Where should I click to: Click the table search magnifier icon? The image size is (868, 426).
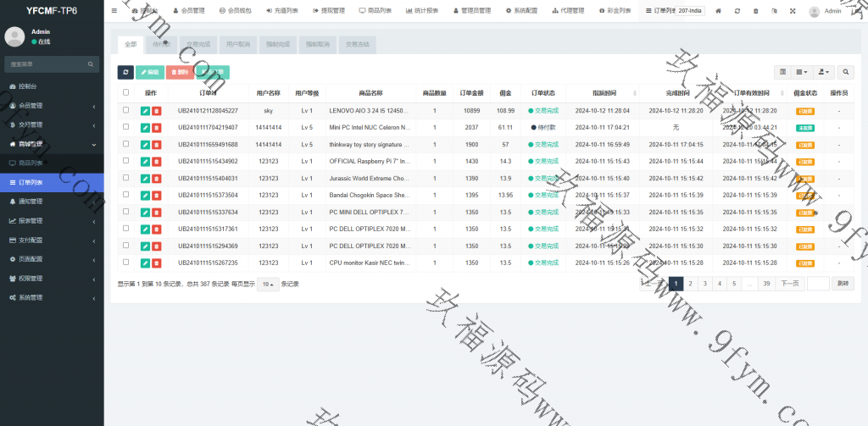click(846, 73)
